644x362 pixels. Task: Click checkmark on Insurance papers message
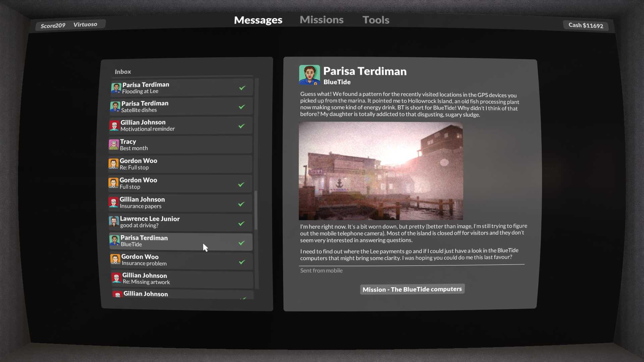point(241,204)
